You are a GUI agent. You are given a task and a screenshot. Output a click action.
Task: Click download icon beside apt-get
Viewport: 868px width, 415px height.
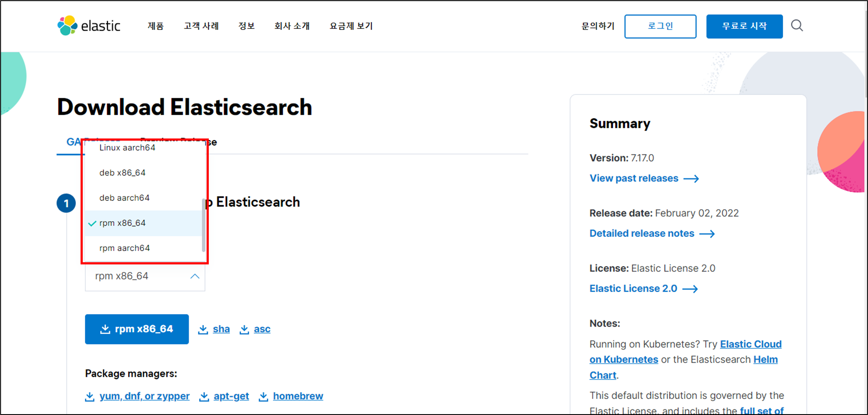pos(204,396)
